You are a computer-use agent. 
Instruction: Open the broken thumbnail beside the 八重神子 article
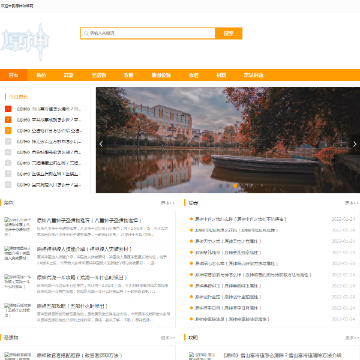click(x=18, y=227)
